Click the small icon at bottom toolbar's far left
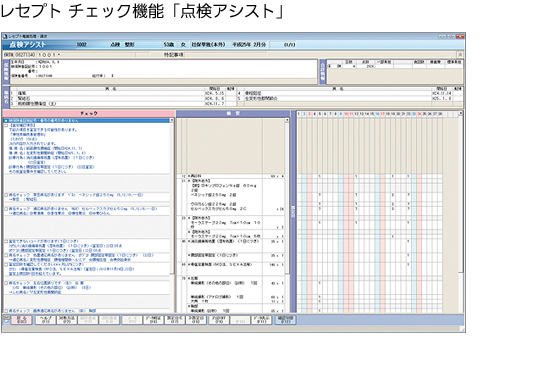 (6, 319)
